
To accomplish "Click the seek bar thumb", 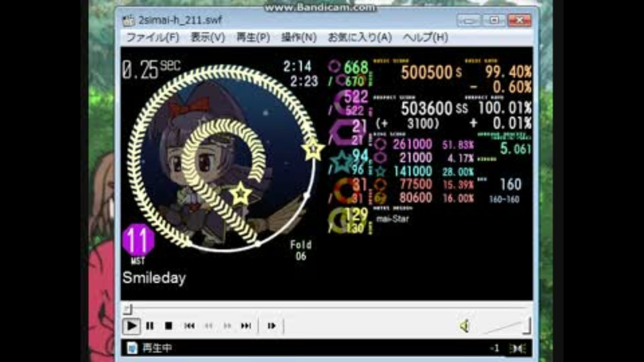I will [x=127, y=309].
